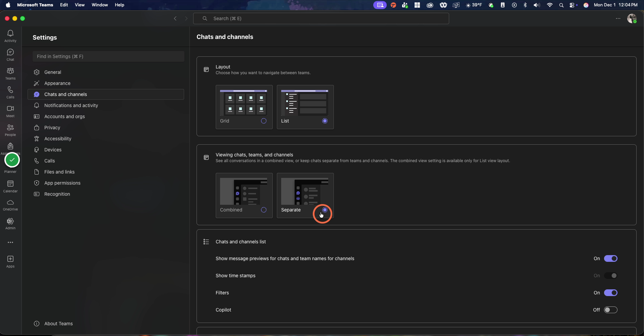This screenshot has height=336, width=644.
Task: Toggle message previews switch off
Action: tap(611, 258)
